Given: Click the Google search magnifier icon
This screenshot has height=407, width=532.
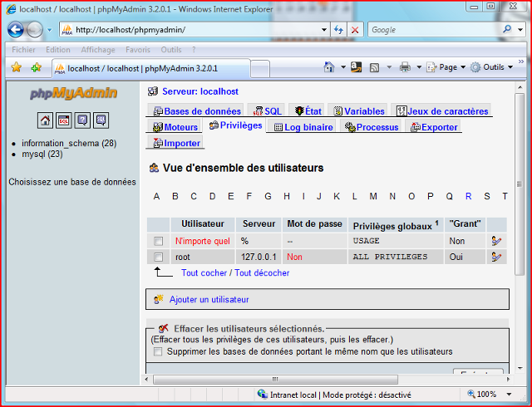Looking at the screenshot, I should (507, 30).
